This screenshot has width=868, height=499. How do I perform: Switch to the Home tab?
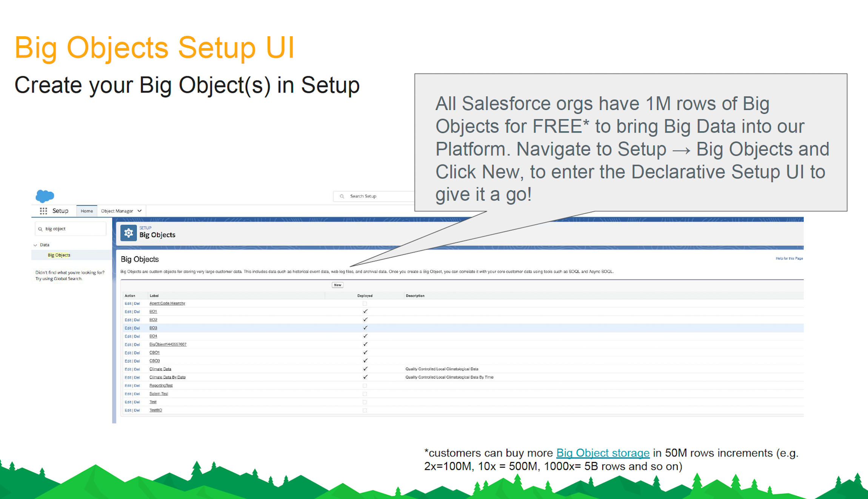[86, 211]
